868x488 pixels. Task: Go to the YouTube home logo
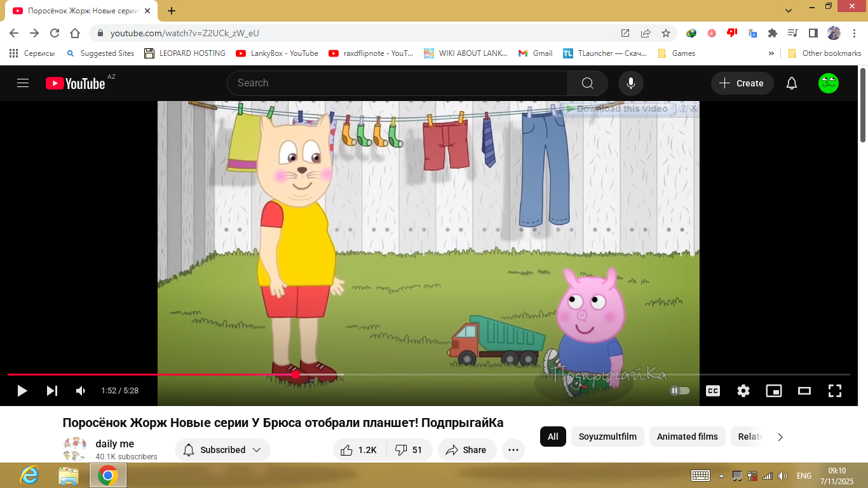75,83
